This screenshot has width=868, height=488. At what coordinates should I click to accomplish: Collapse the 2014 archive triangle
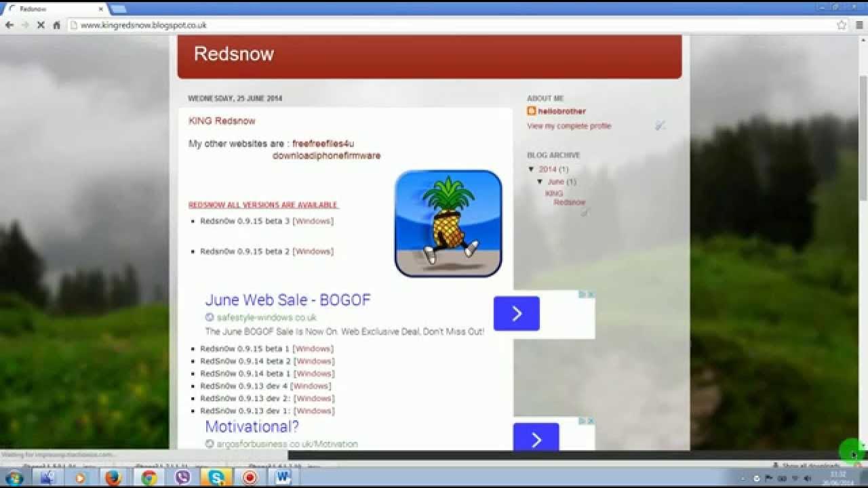[532, 169]
